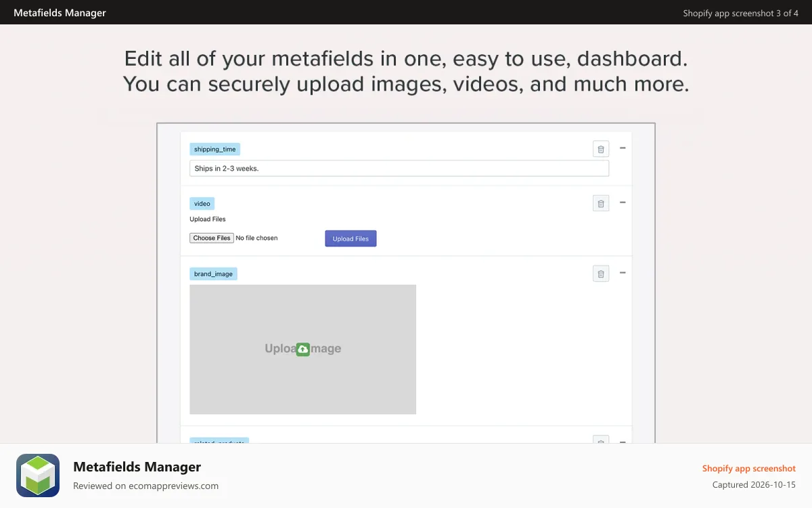Click the Metafields Manager app logo icon
812x508 pixels.
pyautogui.click(x=38, y=475)
